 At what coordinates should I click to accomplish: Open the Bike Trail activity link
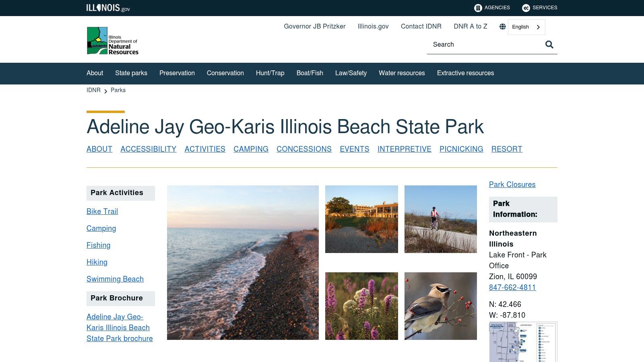click(102, 212)
